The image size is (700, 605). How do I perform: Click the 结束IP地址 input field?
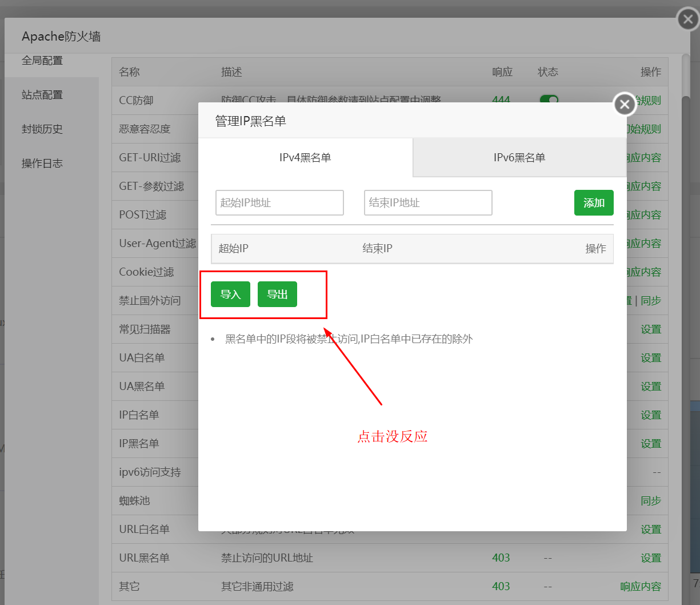428,202
